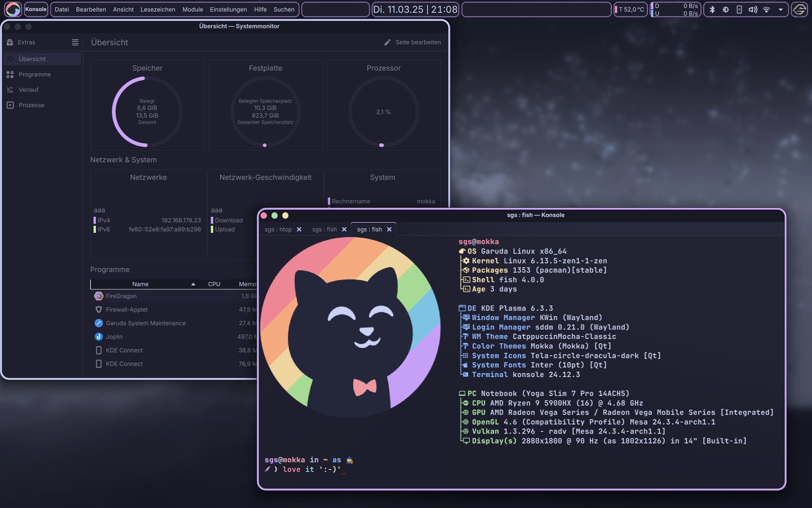The image size is (812, 508).
Task: Click the date and time clock widget
Action: 415,9
